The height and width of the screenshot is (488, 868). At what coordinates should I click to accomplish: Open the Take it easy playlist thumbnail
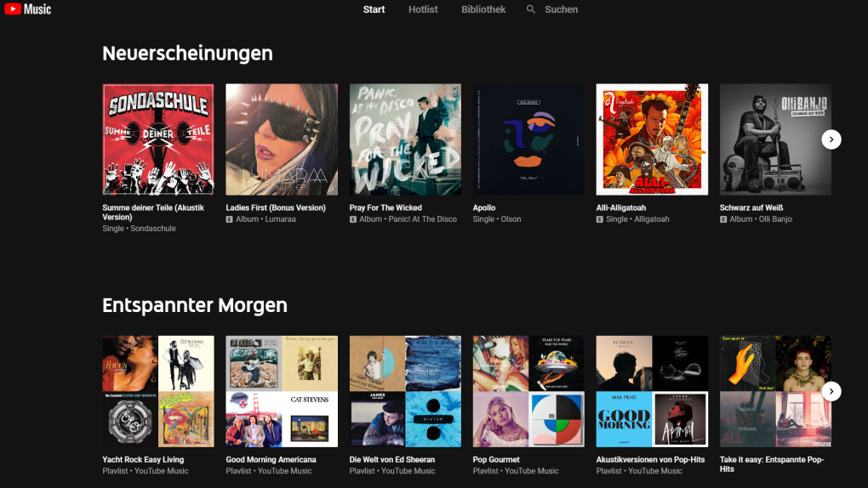tap(775, 391)
